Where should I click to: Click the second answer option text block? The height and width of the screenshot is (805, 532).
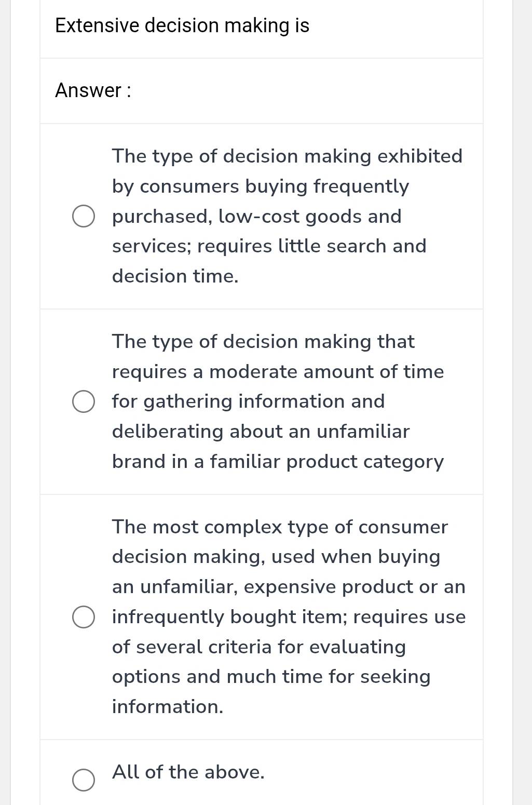[278, 400]
